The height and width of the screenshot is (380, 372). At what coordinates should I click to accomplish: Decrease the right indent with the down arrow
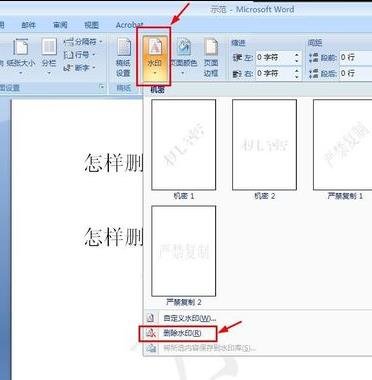pyautogui.click(x=297, y=76)
